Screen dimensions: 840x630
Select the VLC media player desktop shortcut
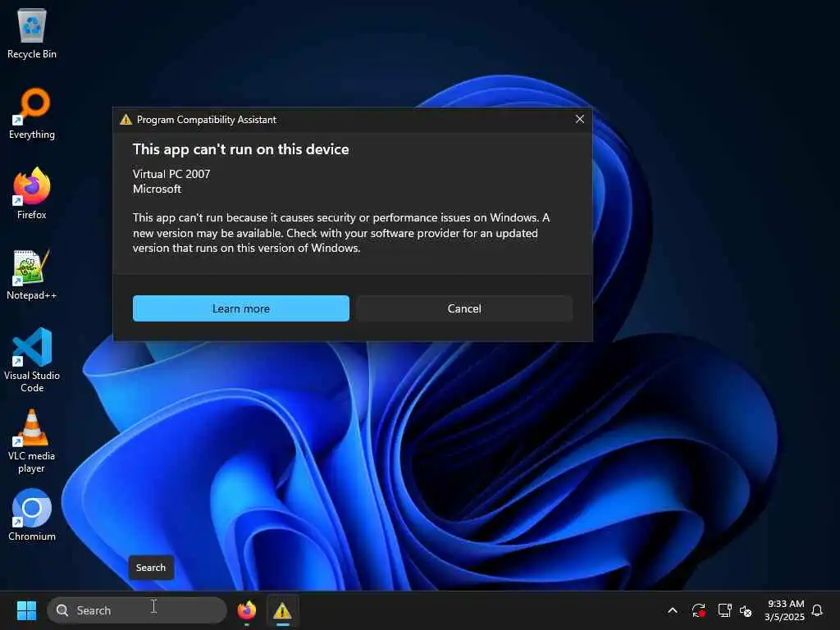(32, 441)
